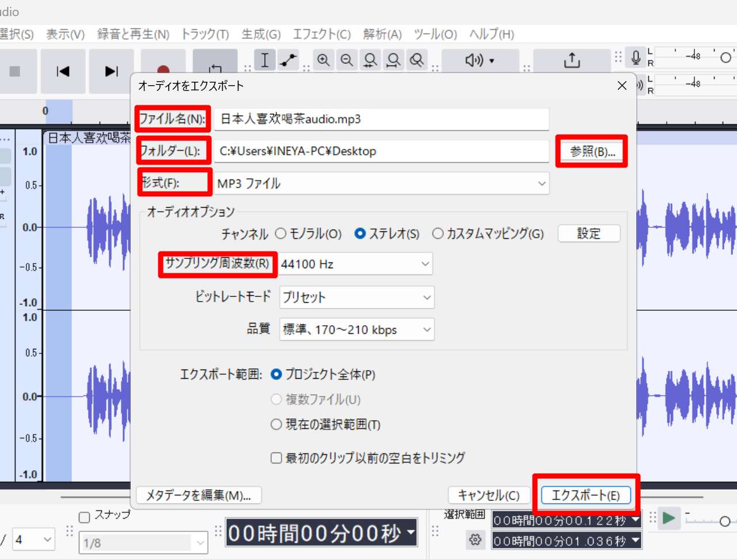Screen dimensions: 737x560
Task: Open the 表示 menu
Action: (66, 35)
